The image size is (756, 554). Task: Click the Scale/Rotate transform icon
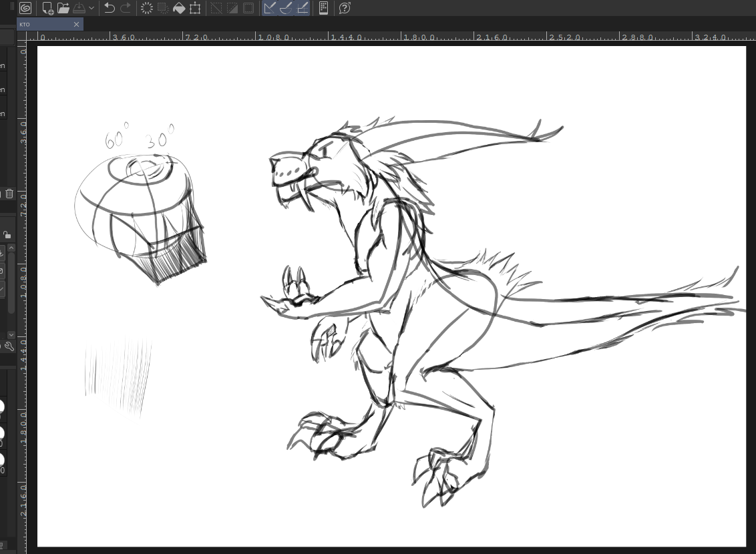pos(195,8)
